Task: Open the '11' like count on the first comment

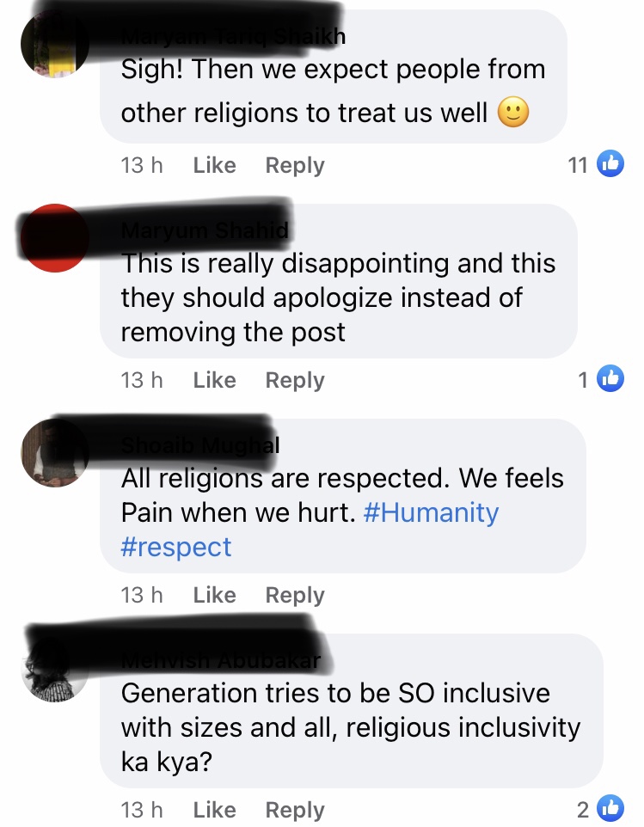Action: (578, 165)
